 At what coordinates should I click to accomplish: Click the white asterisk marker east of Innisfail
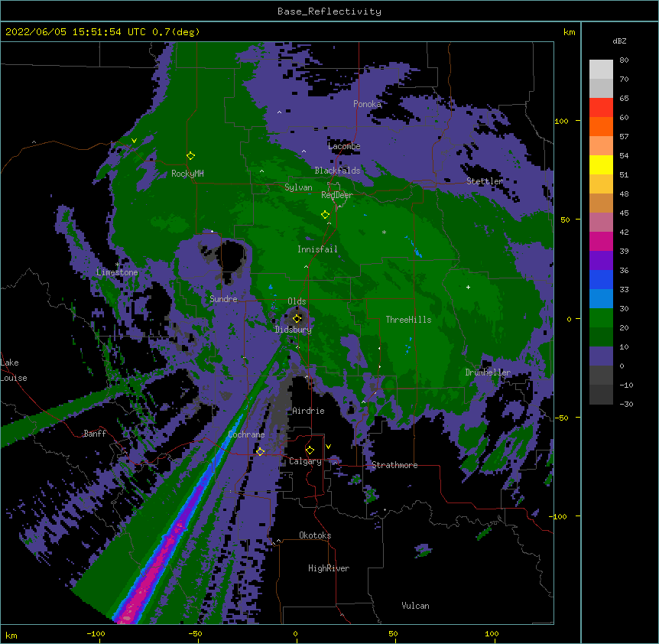point(384,232)
